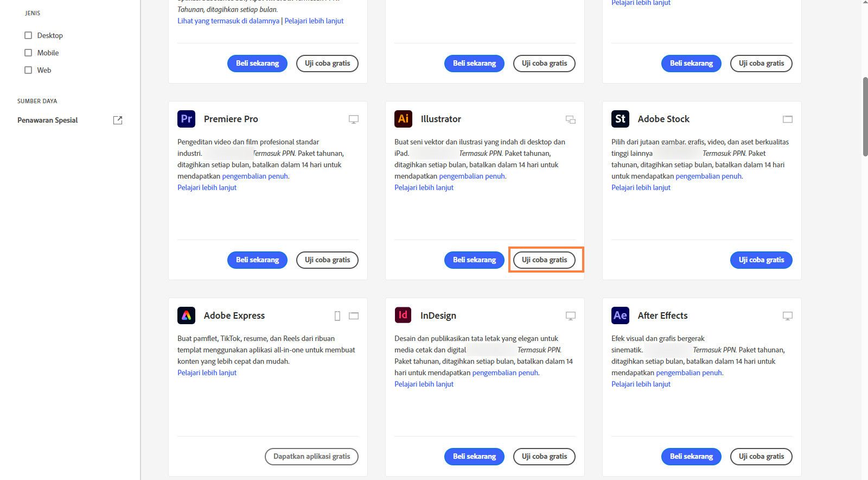Click the After Effects Ae icon
Viewport: 868px width, 480px height.
(620, 315)
